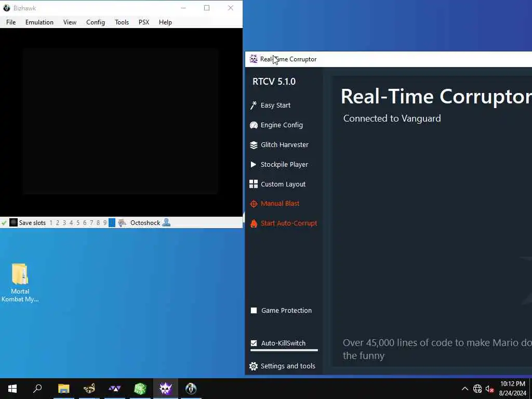Image resolution: width=532 pixels, height=399 pixels.
Task: Uncheck the Auto-KillSwitch checkbox
Action: click(x=254, y=343)
